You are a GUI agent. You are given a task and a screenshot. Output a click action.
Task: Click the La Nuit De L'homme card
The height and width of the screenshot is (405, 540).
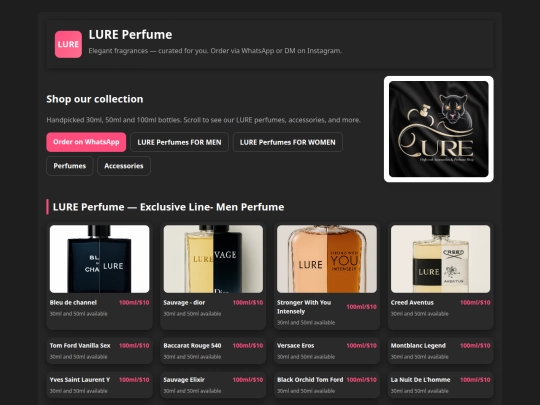[x=440, y=385]
